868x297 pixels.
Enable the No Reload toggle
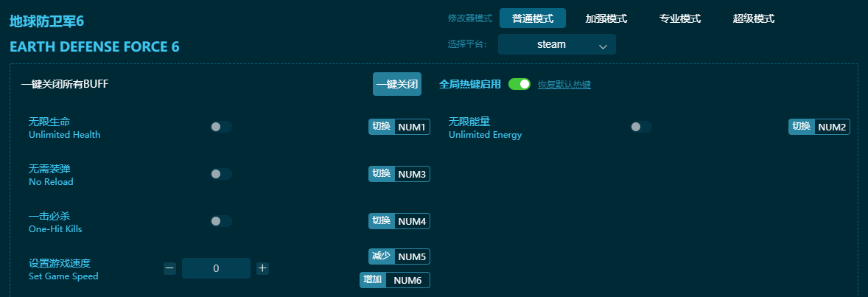click(221, 174)
